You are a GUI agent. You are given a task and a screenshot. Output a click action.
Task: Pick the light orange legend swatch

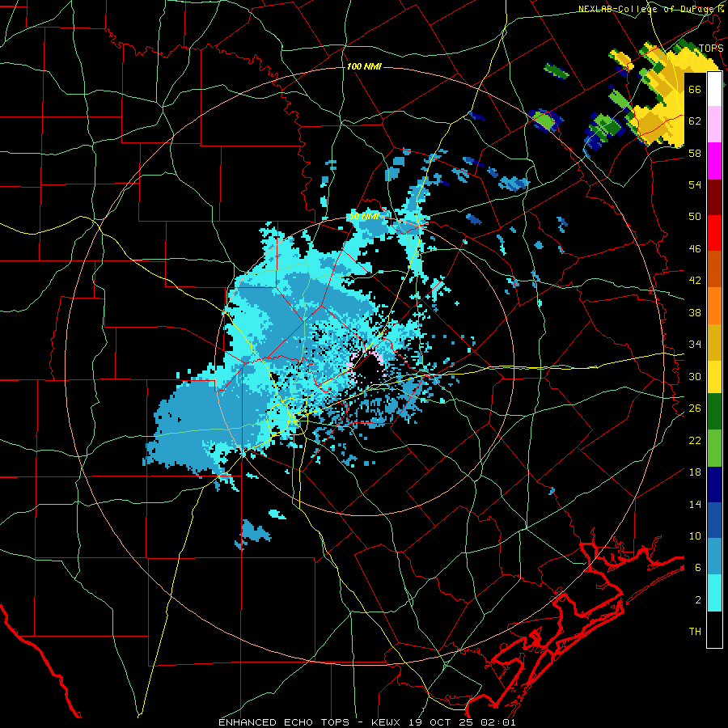click(714, 305)
